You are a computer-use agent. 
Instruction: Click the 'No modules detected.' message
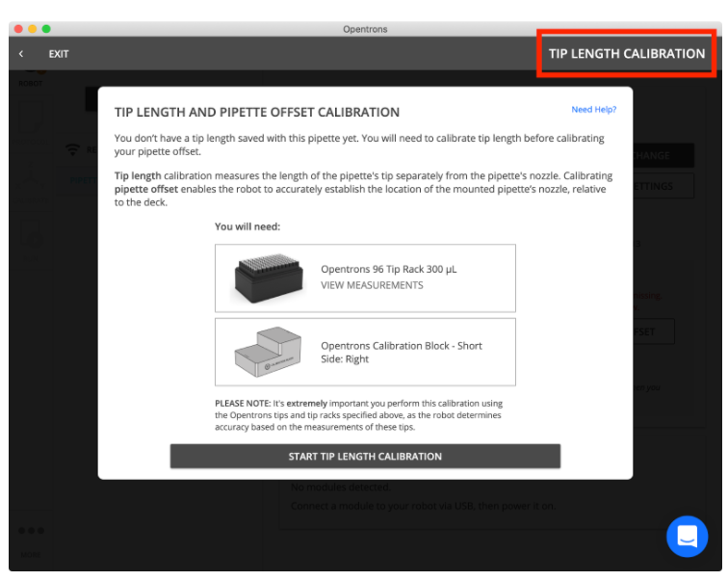tap(340, 488)
